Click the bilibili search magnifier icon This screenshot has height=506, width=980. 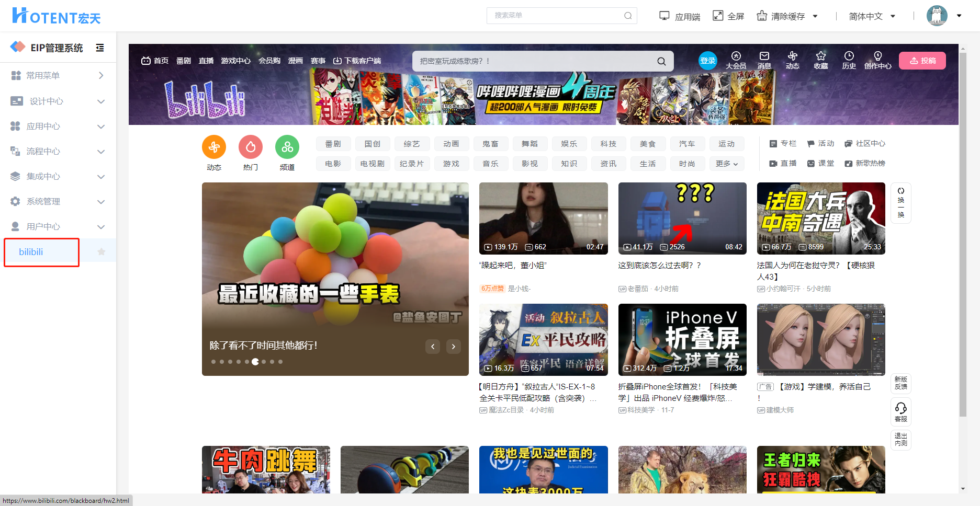tap(661, 61)
